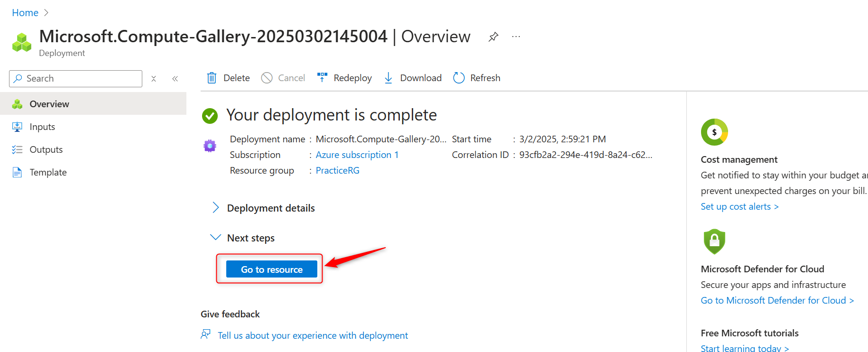
Task: Clear the menu search with X icon
Action: 154,79
